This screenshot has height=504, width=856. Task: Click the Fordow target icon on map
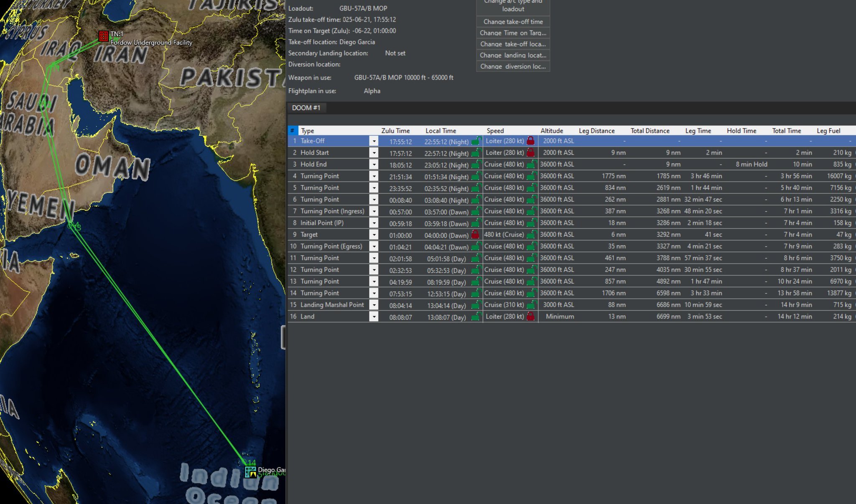click(x=103, y=36)
